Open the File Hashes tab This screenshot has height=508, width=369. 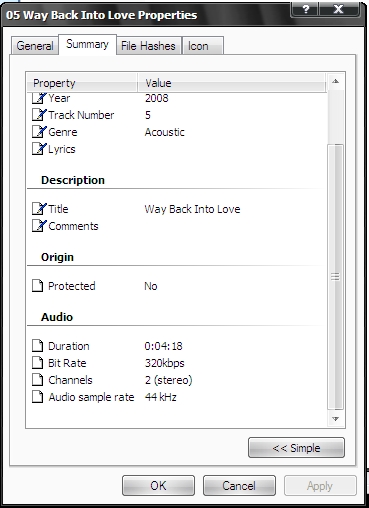pos(148,46)
